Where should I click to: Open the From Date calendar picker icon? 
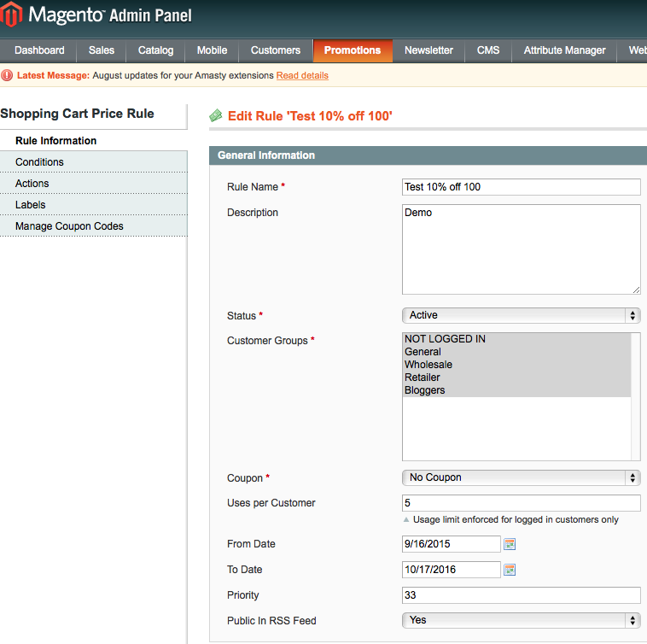point(510,544)
